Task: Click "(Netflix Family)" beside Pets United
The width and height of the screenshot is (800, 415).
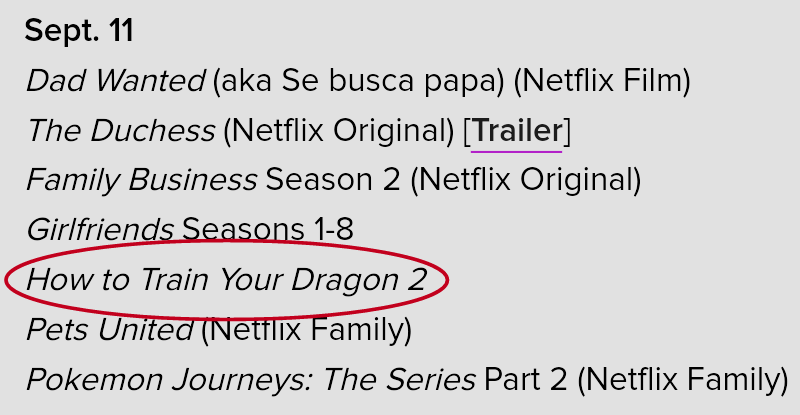Action: tap(306, 329)
